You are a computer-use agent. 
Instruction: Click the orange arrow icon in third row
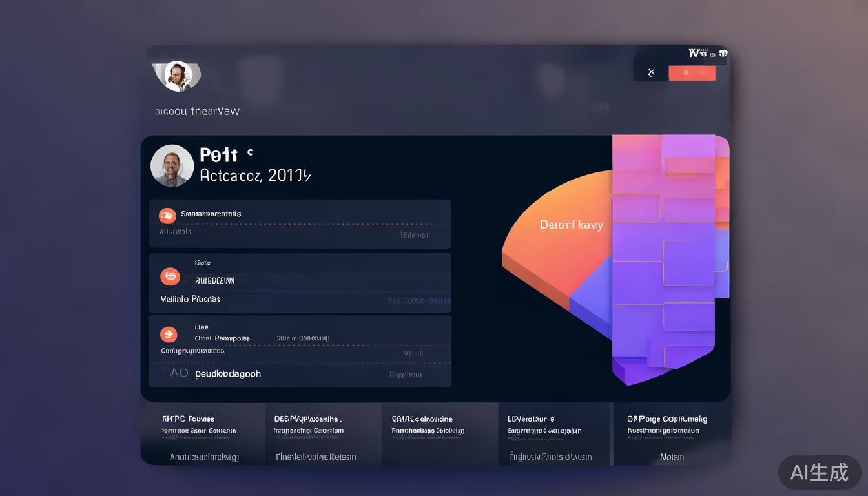(168, 335)
